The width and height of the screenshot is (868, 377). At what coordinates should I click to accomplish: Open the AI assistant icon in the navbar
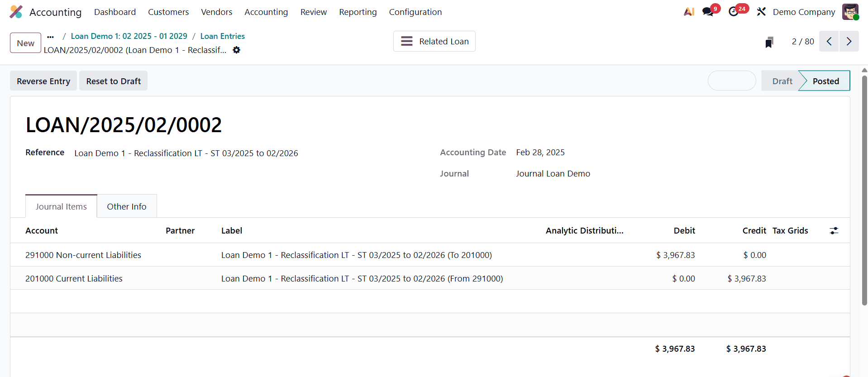click(x=689, y=12)
